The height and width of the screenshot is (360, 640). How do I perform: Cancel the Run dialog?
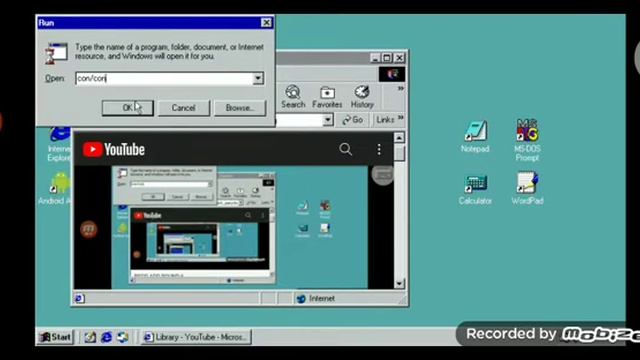click(184, 108)
